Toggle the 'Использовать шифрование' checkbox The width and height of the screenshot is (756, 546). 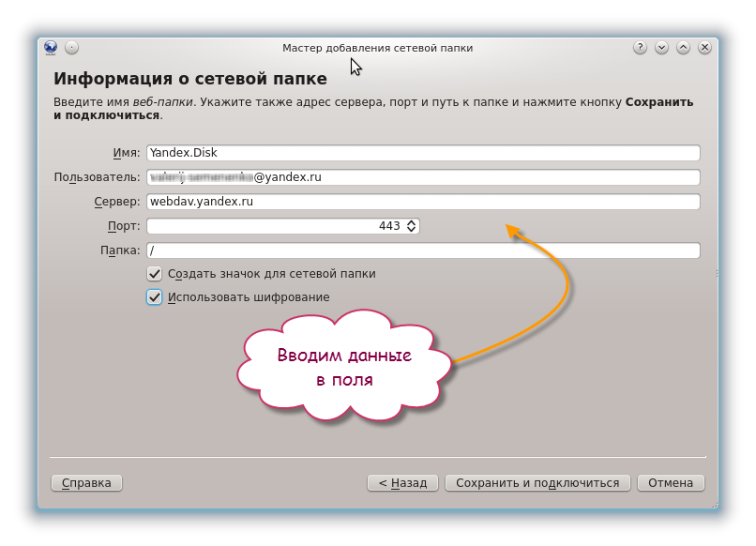(x=154, y=297)
